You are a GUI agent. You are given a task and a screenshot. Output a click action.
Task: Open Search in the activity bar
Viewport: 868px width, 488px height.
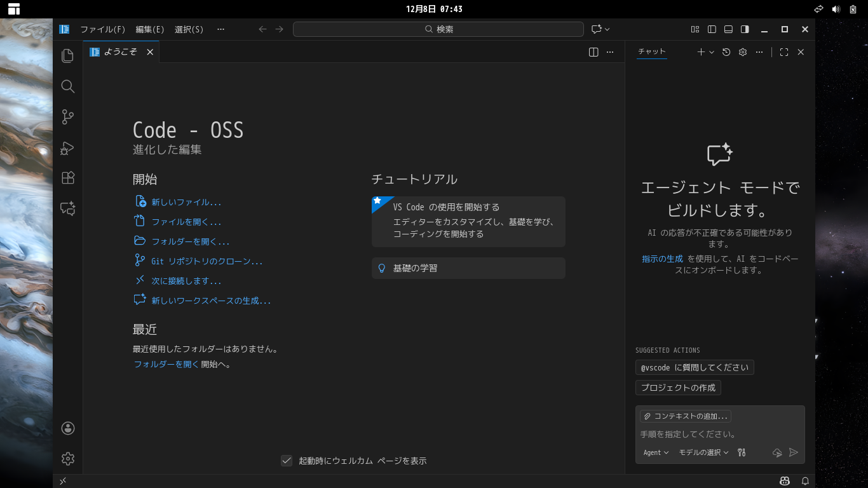(x=67, y=86)
